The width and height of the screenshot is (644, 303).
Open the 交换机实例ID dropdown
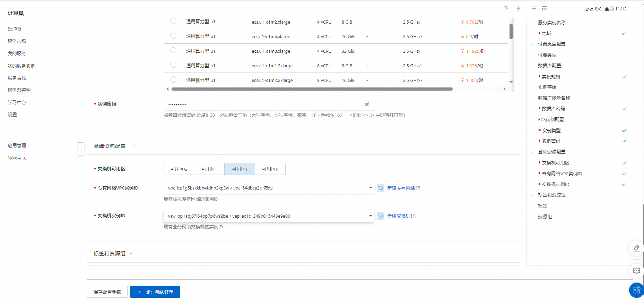coord(268,216)
